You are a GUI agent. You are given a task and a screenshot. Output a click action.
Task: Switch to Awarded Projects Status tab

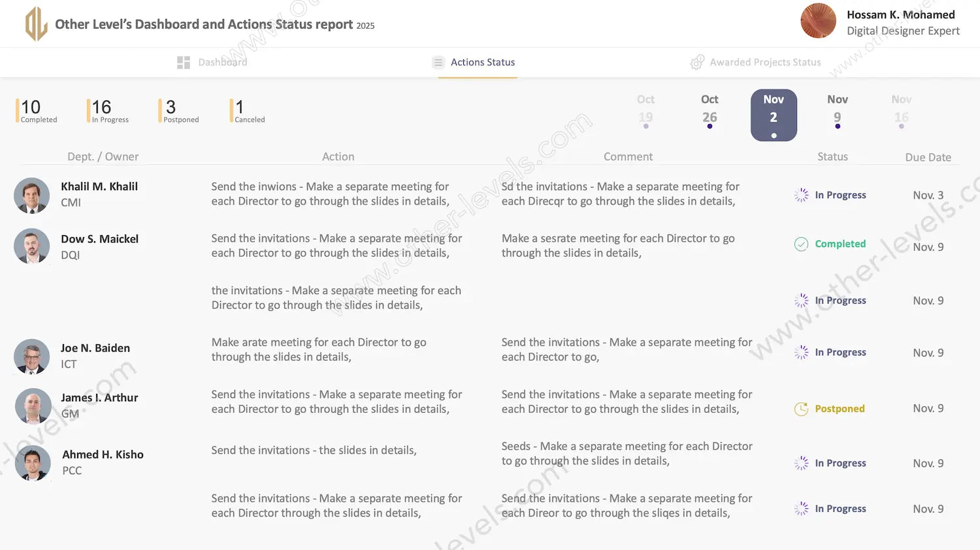(x=764, y=62)
